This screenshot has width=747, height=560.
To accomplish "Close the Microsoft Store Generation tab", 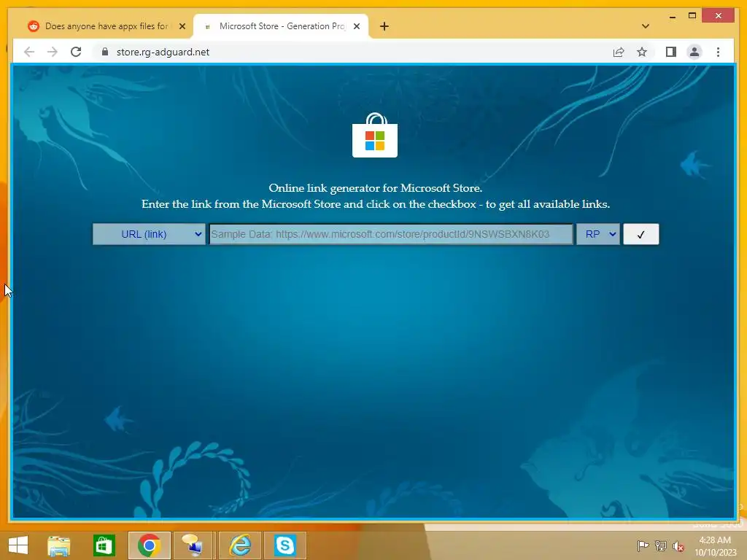I will pos(356,26).
